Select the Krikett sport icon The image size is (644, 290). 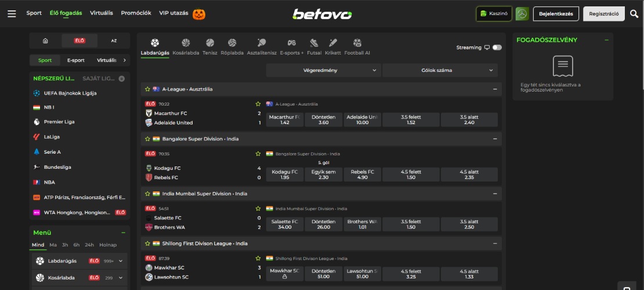coord(333,43)
